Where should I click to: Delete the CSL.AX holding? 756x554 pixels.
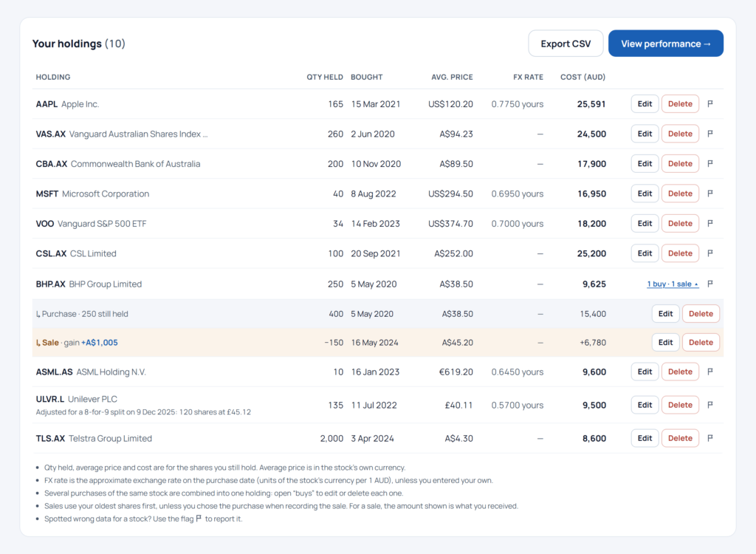680,253
